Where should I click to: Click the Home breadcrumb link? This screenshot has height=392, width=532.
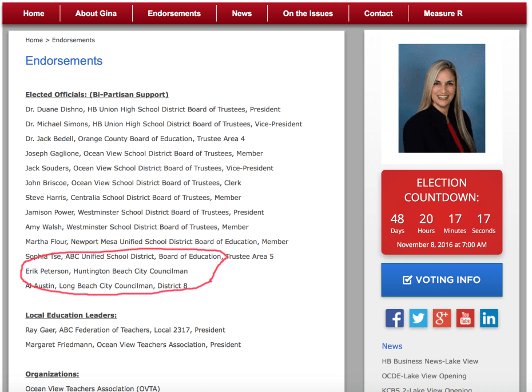(34, 40)
